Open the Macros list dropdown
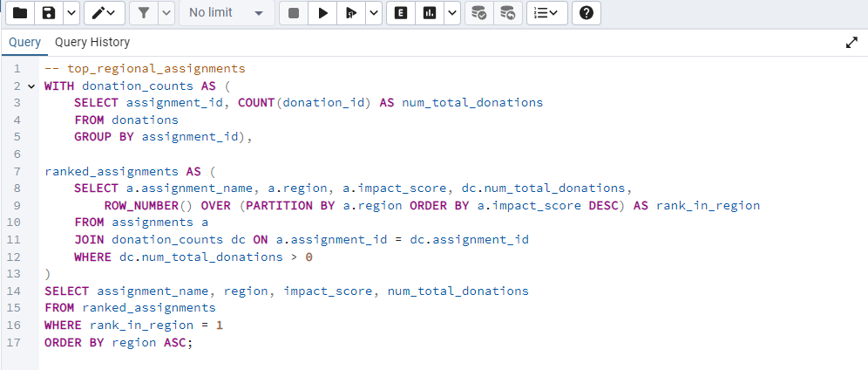 [547, 13]
